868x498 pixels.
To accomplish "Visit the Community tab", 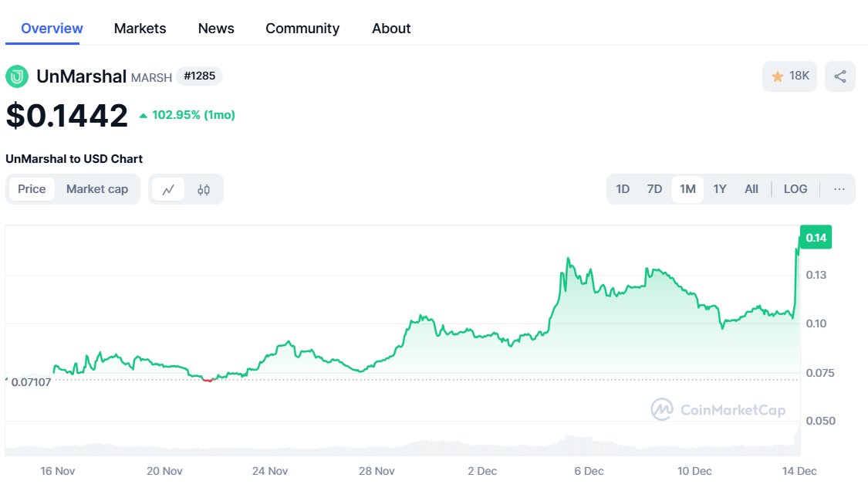I will click(302, 28).
